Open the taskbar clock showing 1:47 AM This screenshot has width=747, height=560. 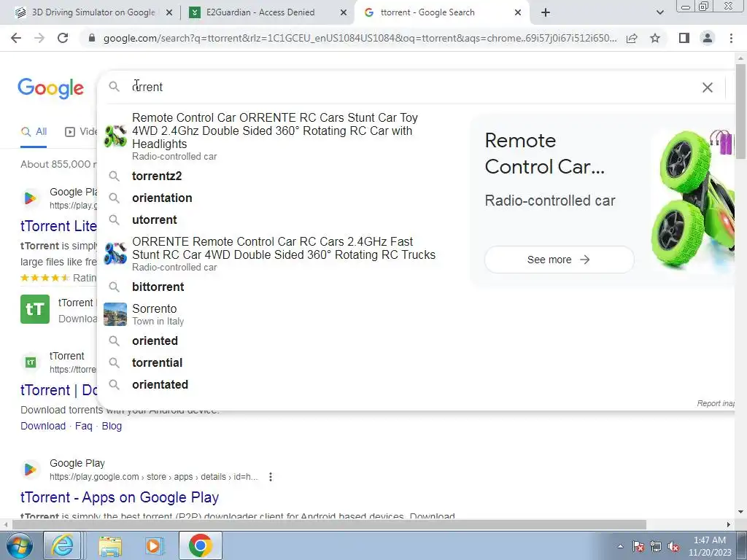[x=710, y=546]
